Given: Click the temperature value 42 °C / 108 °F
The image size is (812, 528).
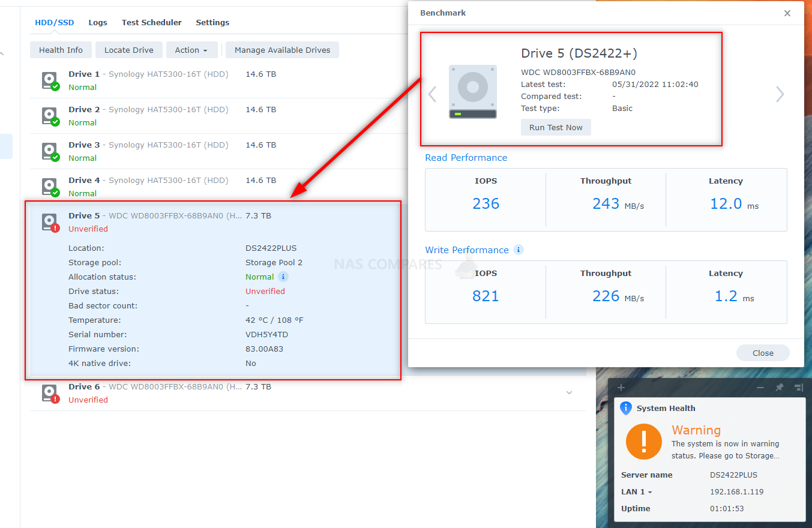Looking at the screenshot, I should pos(274,320).
